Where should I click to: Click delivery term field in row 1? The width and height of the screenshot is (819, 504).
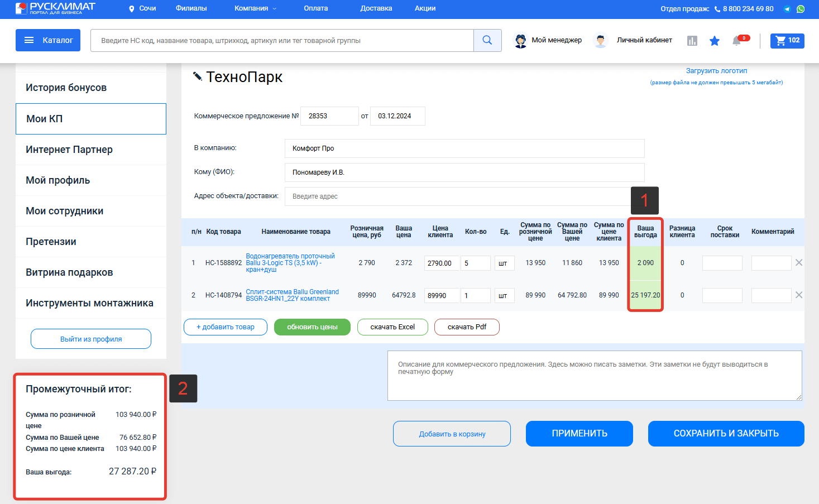pyautogui.click(x=722, y=263)
